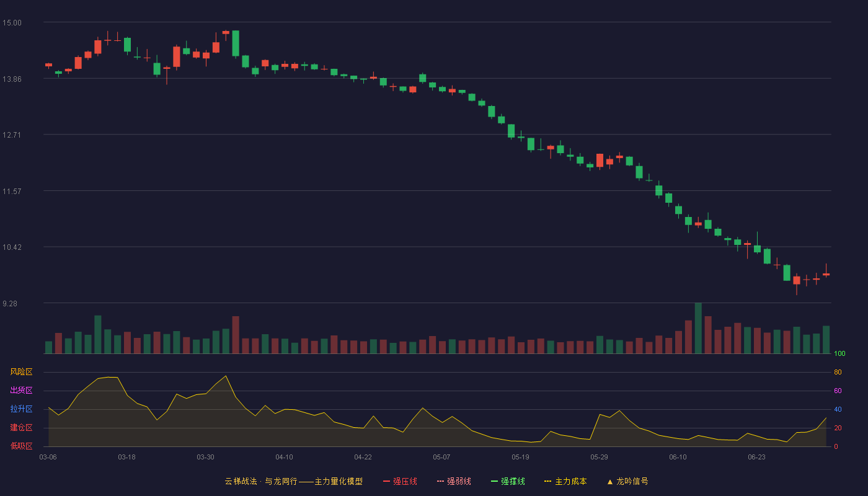Click the 04-10 date label
Image resolution: width=868 pixels, height=496 pixels.
click(284, 457)
